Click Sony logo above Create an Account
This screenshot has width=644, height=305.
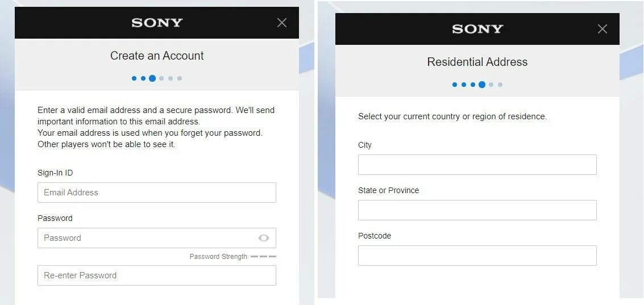pyautogui.click(x=157, y=23)
